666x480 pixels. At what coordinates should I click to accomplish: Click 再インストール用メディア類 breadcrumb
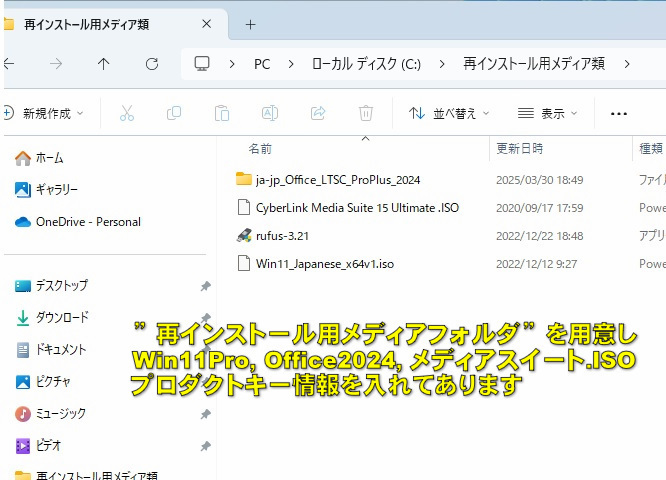click(x=534, y=64)
